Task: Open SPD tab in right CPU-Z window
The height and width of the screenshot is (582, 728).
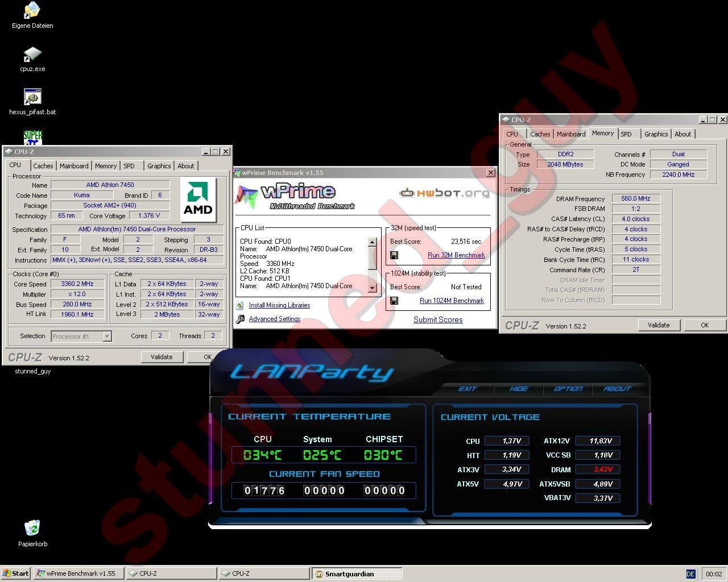Action: point(626,134)
